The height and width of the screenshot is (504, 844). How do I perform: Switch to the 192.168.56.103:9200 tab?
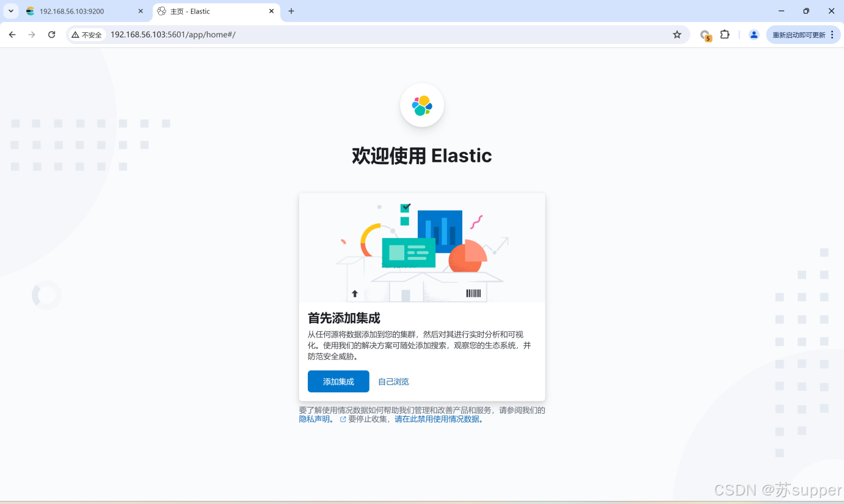pyautogui.click(x=84, y=11)
